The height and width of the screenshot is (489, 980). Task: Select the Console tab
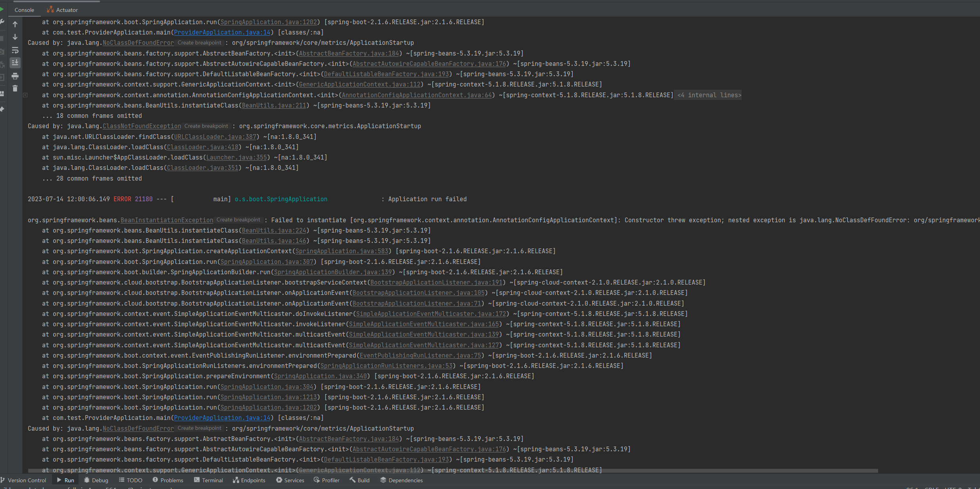coord(24,10)
